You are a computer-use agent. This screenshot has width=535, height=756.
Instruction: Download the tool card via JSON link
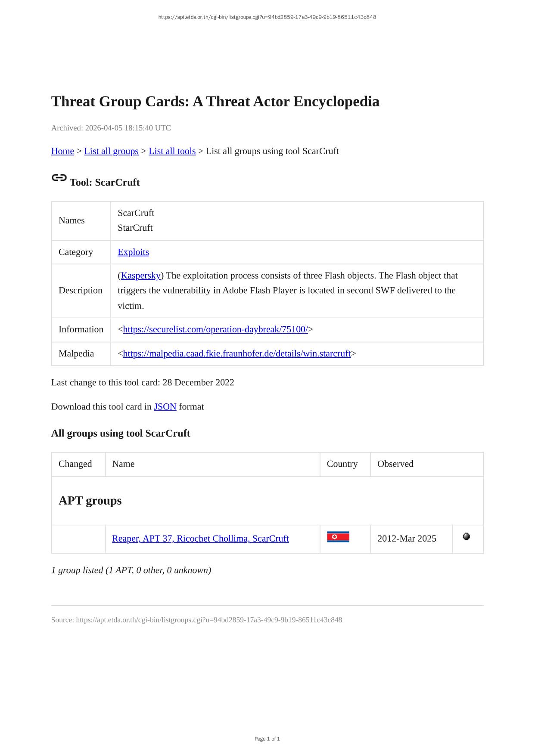tap(165, 407)
